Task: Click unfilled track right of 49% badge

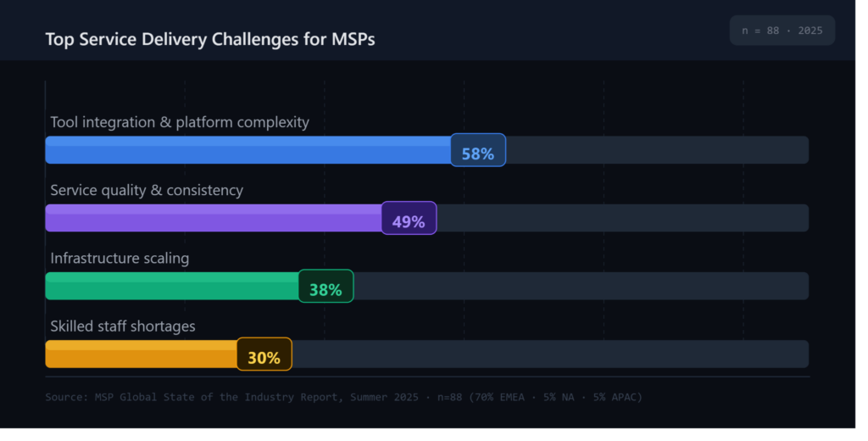Action: [623, 218]
